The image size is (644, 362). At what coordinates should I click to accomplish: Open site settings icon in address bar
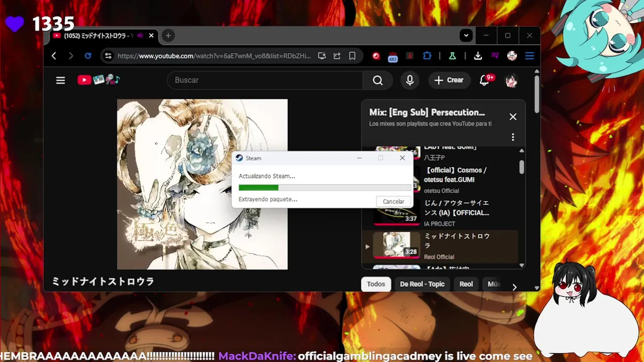[x=108, y=56]
